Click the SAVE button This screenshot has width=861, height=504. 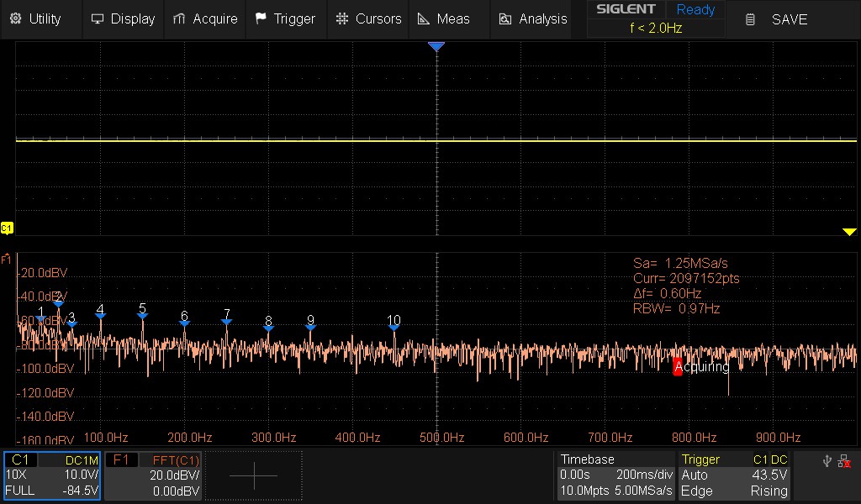coord(776,20)
